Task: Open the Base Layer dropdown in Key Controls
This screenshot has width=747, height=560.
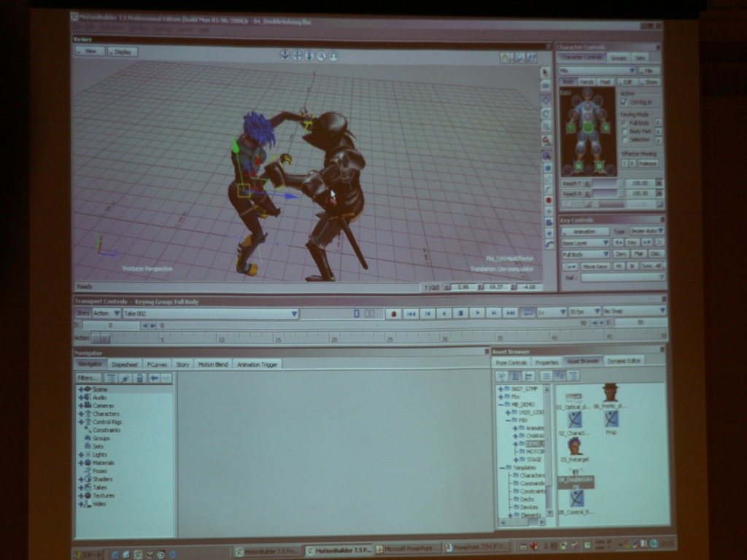Action: click(x=586, y=242)
